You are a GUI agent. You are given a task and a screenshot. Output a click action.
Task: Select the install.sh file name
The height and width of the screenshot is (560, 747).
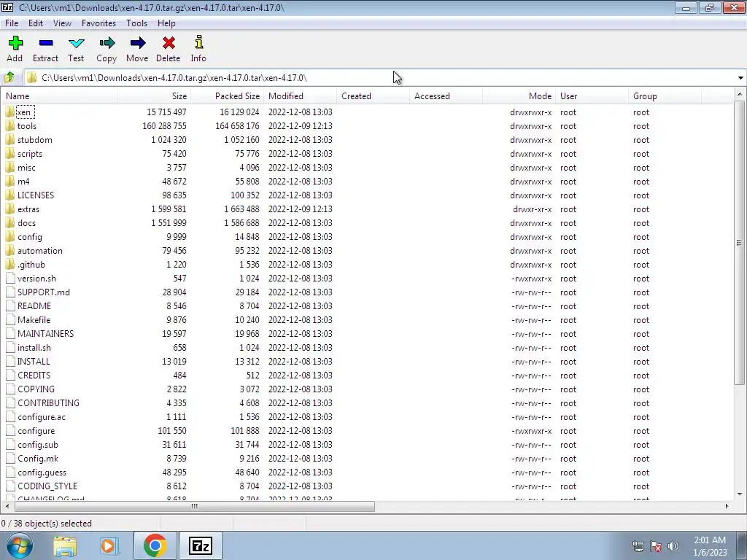(34, 347)
